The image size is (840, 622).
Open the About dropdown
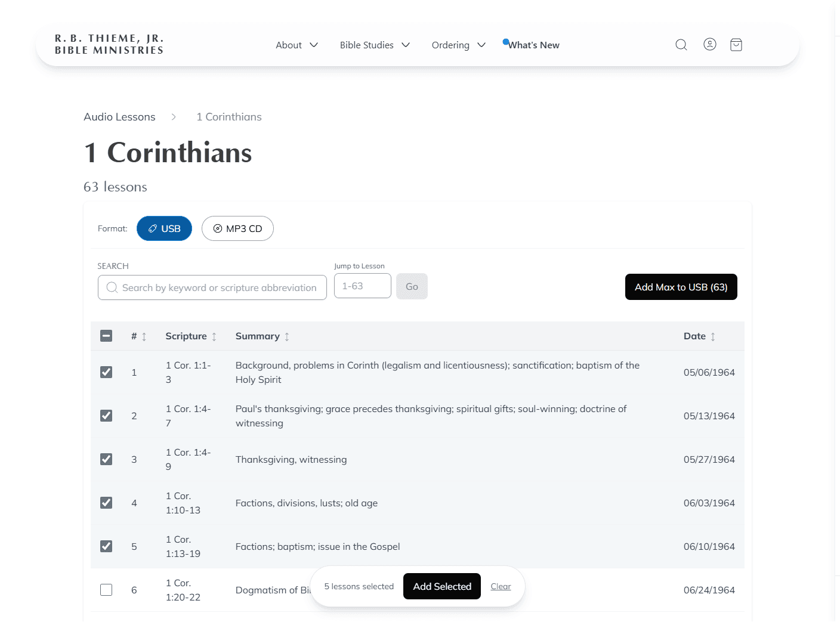pos(296,45)
